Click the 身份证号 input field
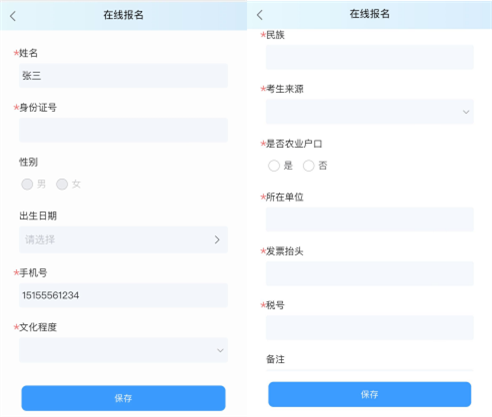Image resolution: width=492 pixels, height=417 pixels. pos(123,130)
